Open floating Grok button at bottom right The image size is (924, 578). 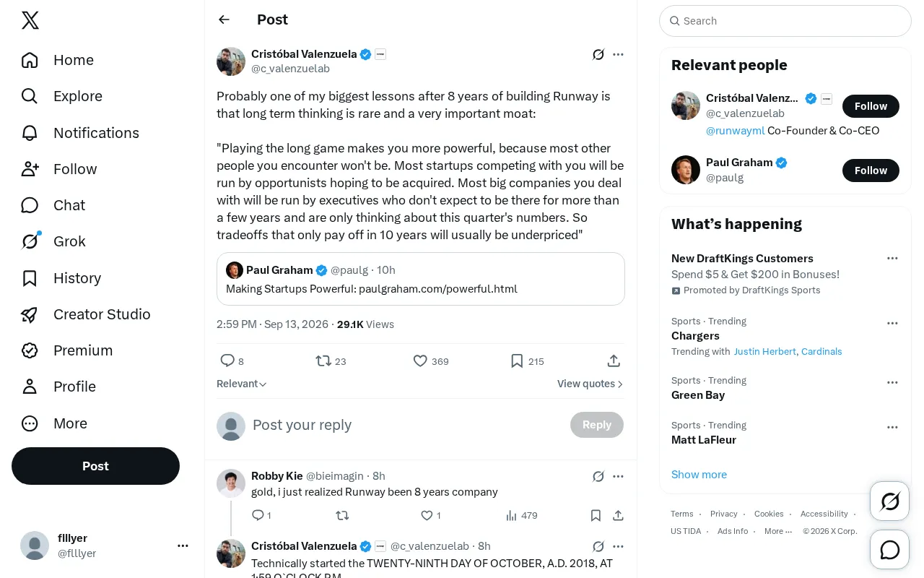point(890,501)
